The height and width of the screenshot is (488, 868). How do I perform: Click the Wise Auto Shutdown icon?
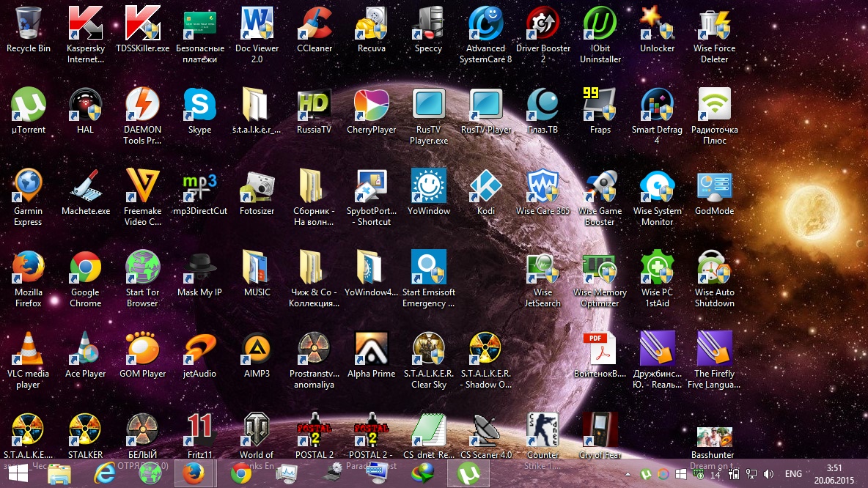tap(715, 267)
